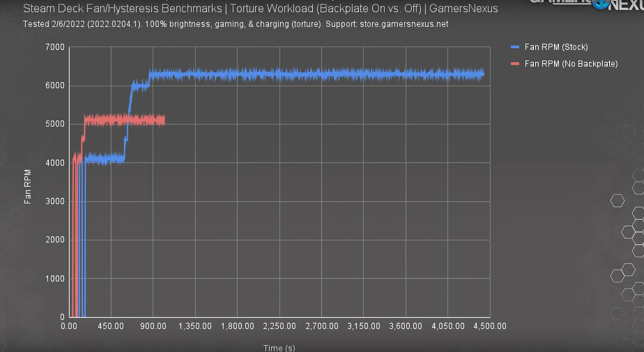The width and height of the screenshot is (644, 352).
Task: Click the Time (s) axis title
Action: click(279, 348)
